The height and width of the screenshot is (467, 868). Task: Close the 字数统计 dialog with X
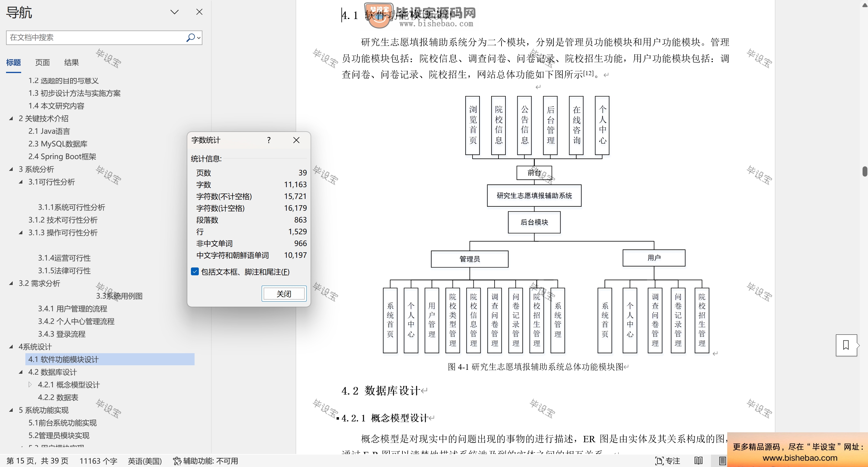coord(296,140)
